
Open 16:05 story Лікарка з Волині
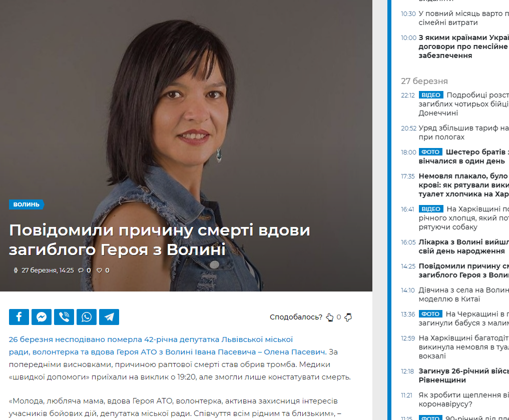click(x=463, y=246)
